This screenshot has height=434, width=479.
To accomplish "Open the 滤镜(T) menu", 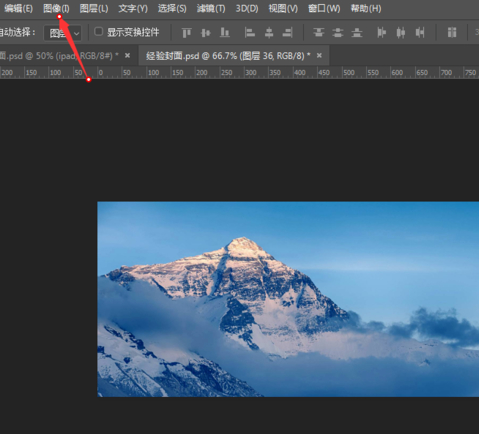I will (x=211, y=9).
